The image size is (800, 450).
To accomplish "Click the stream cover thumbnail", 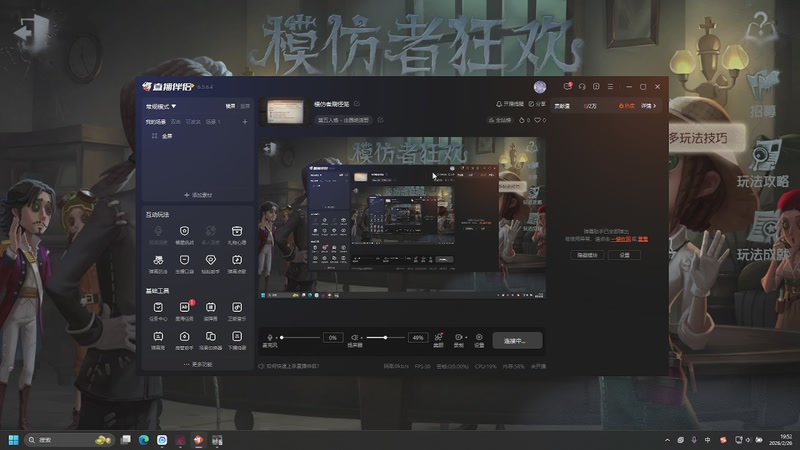I will point(285,111).
